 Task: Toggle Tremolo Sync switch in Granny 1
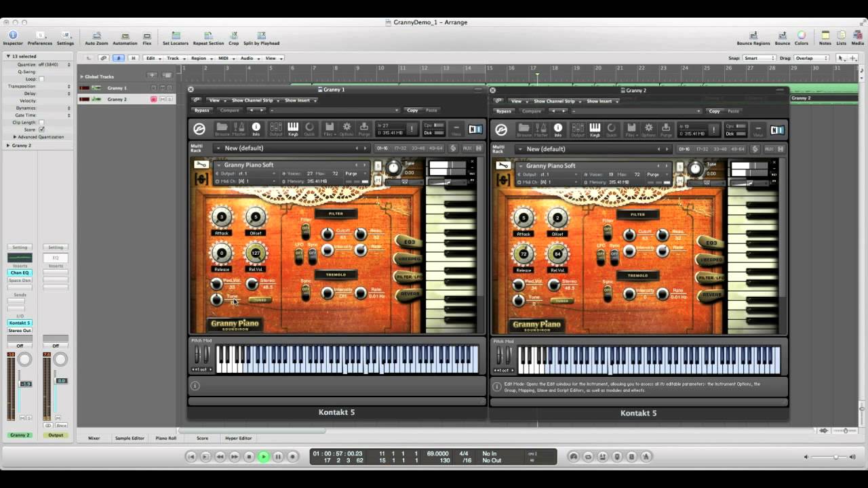point(306,293)
